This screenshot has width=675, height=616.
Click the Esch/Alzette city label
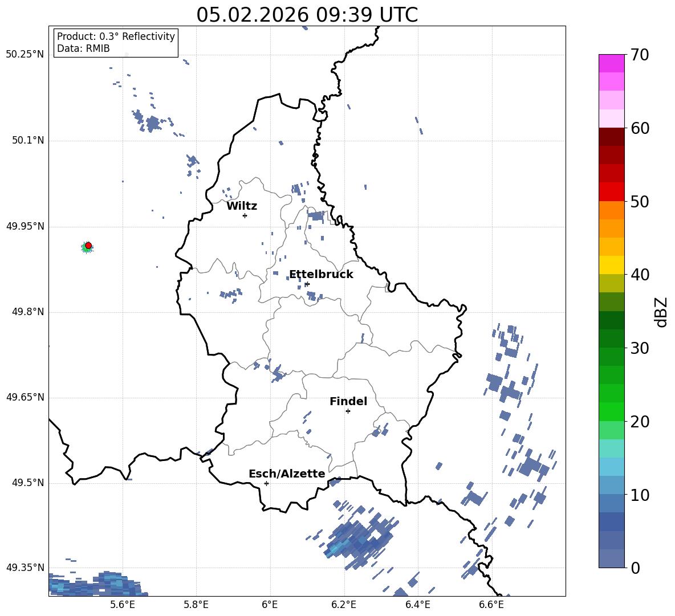coord(287,474)
